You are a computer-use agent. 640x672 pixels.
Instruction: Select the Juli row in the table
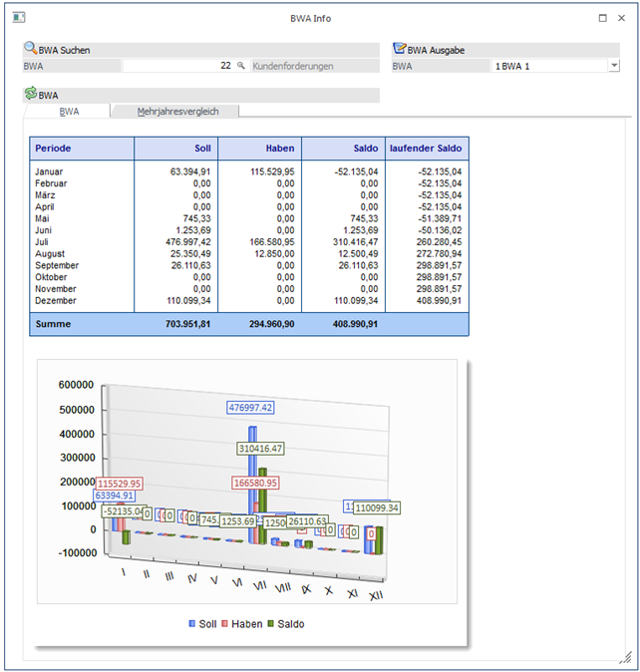[x=249, y=242]
